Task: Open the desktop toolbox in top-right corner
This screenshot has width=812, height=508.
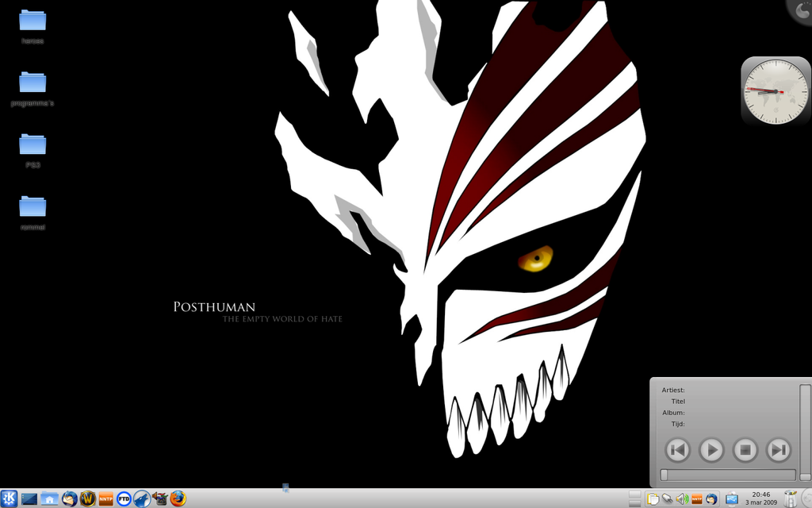Action: (801, 10)
